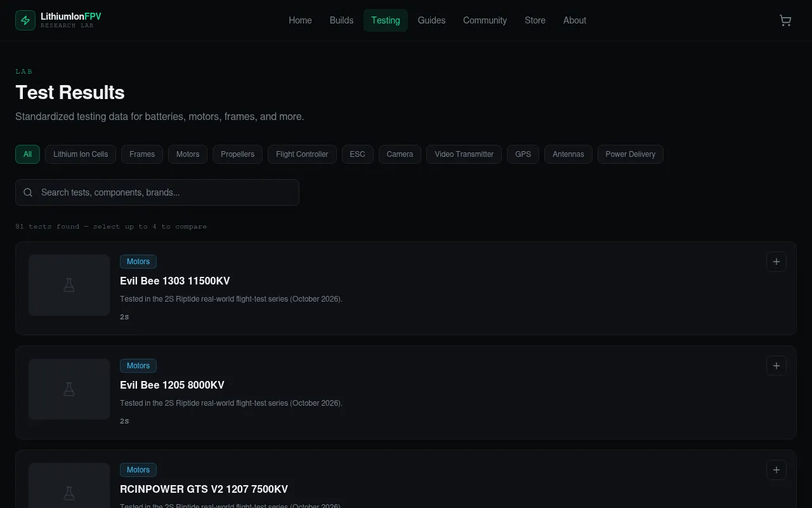Click the '81 tests found' status text
This screenshot has height=508, width=812.
[48, 226]
